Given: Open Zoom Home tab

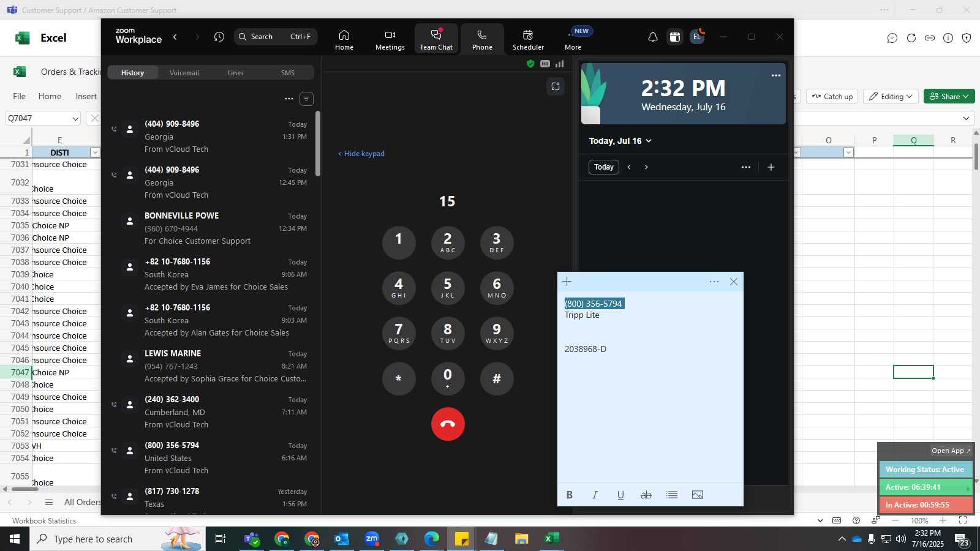Looking at the screenshot, I should point(344,40).
